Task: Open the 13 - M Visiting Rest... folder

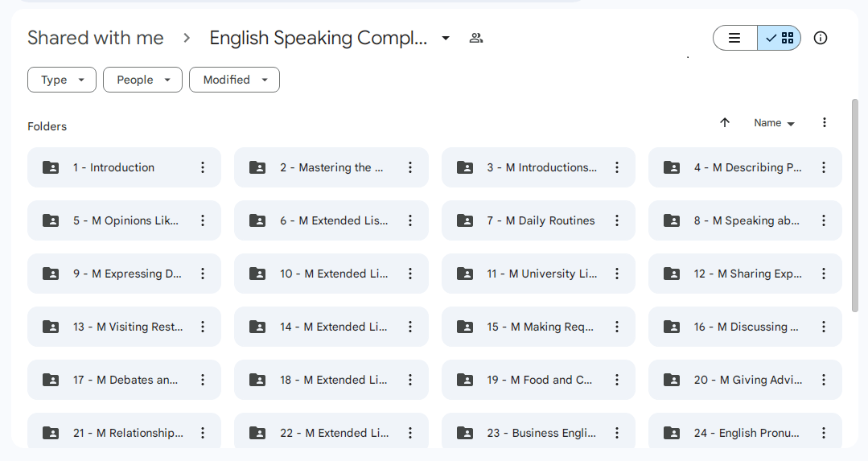Action: click(124, 327)
